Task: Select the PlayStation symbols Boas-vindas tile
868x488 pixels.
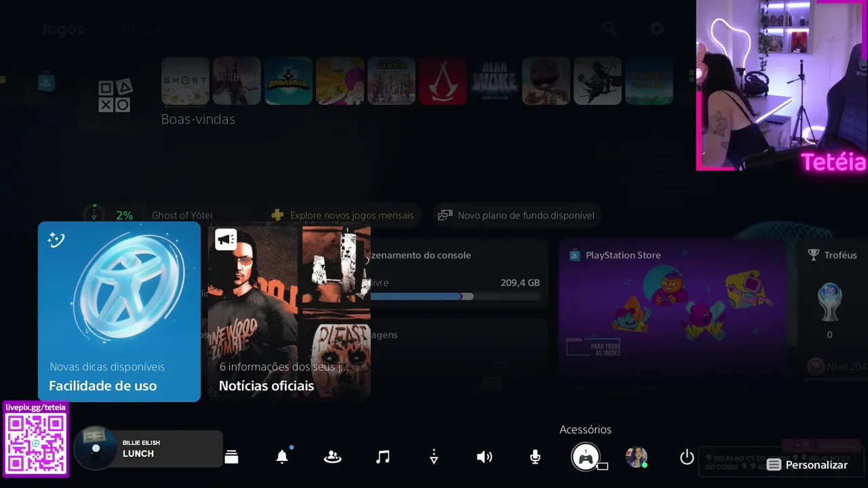Action: (115, 96)
